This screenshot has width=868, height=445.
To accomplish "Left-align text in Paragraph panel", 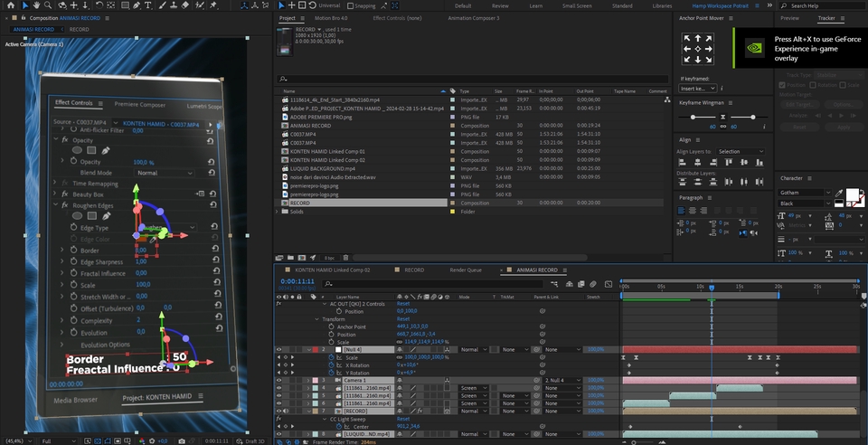I will 682,211.
